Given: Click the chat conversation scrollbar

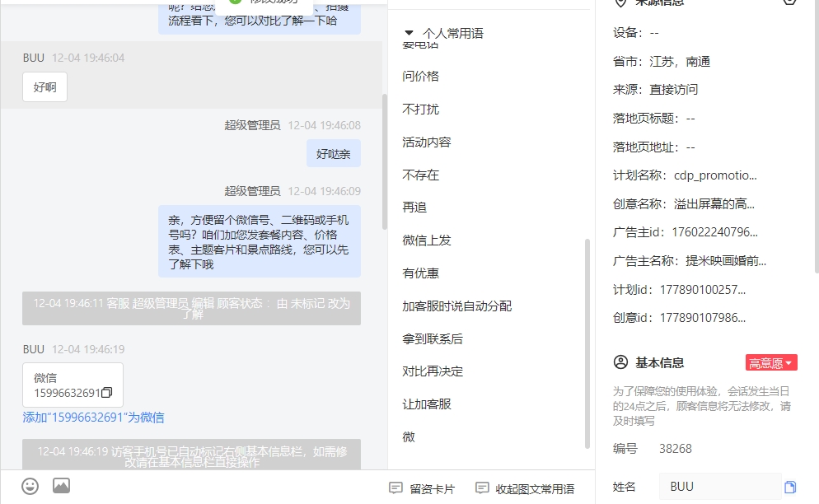Looking at the screenshot, I should (x=385, y=162).
